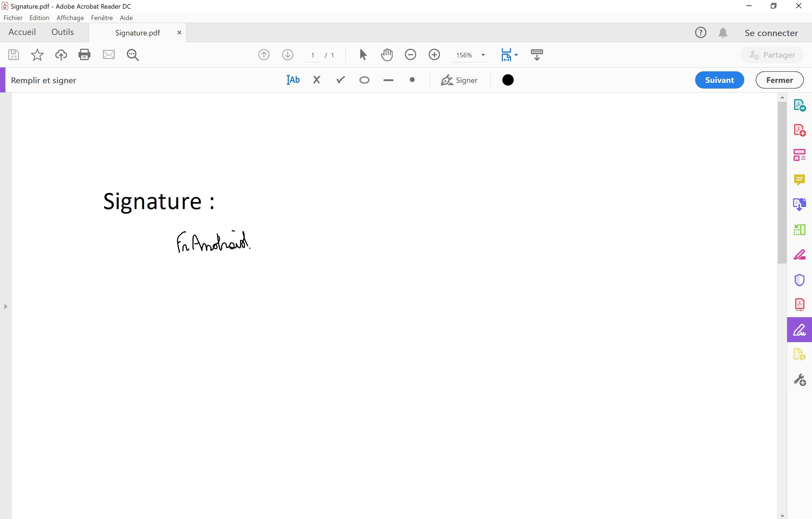Expand left navigation pane arrow
Screen dimensions: 812x519
5,306
